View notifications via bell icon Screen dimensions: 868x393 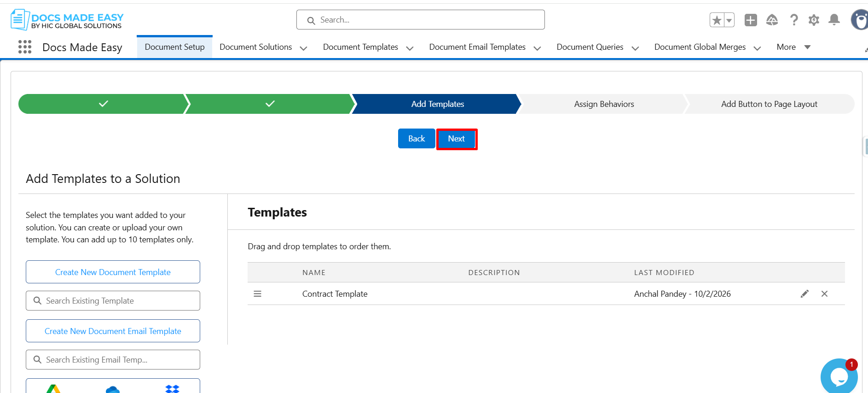[834, 20]
